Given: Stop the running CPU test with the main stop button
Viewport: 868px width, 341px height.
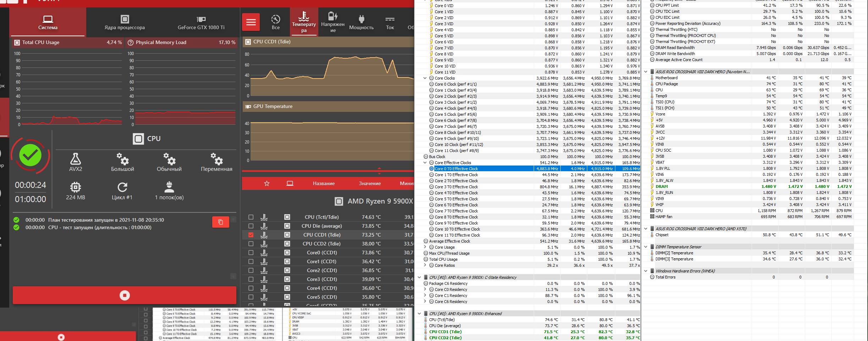Looking at the screenshot, I should click(x=125, y=295).
